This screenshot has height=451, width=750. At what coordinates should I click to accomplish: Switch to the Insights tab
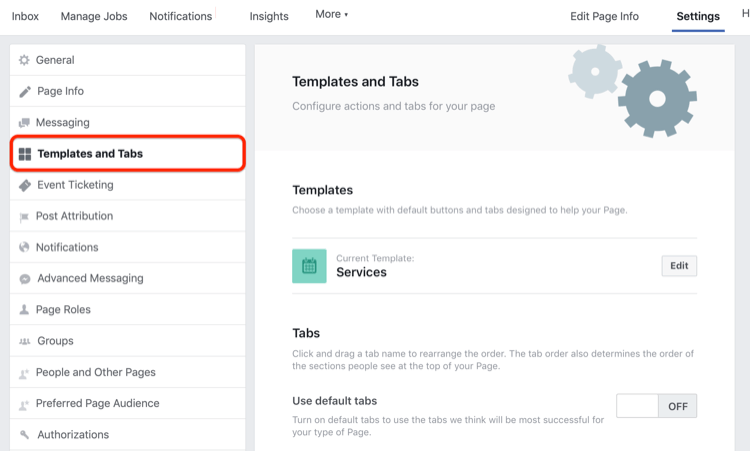pos(269,16)
